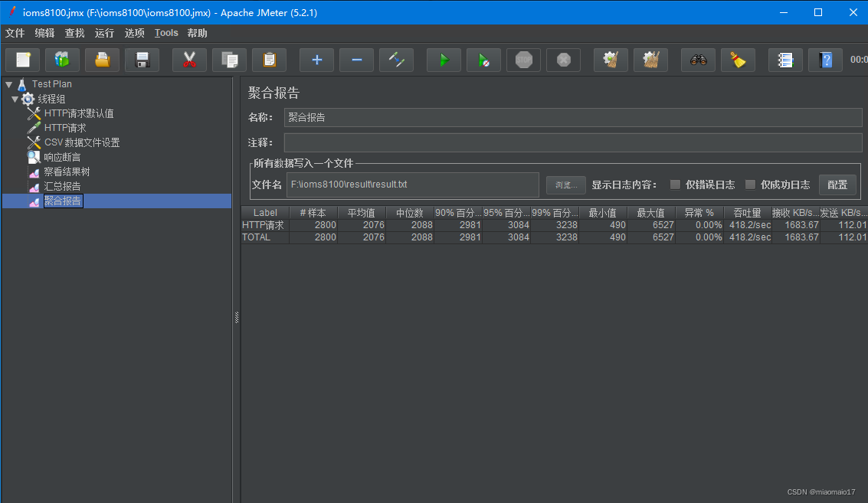Open the 帮助 menu
Screen dimensions: 868x503
[x=197, y=33]
